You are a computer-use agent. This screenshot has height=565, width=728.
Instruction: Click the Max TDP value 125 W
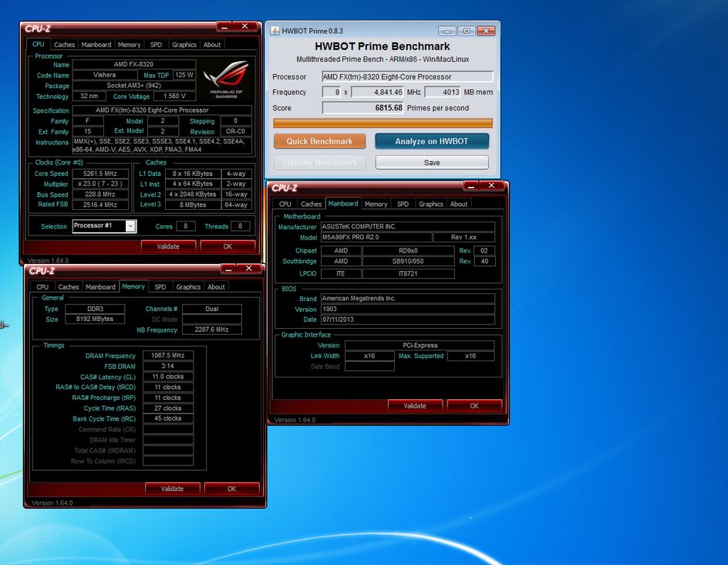pos(184,75)
